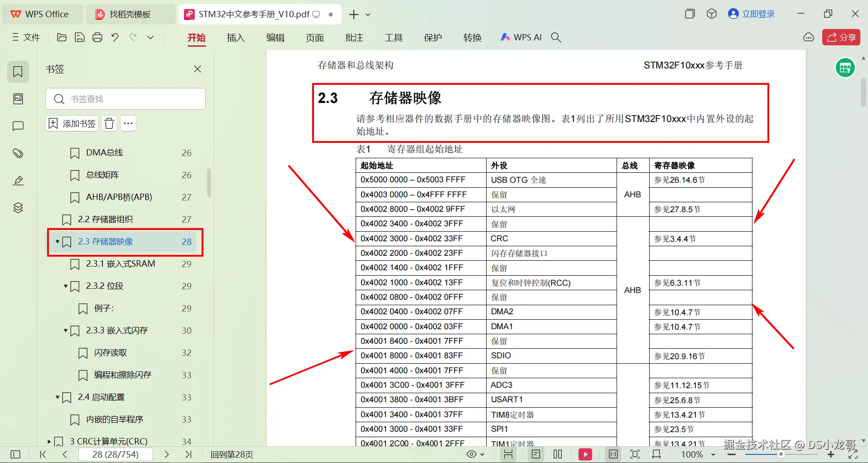Switch to the 工具 ribbon tab
The height and width of the screenshot is (463, 868).
pos(393,38)
